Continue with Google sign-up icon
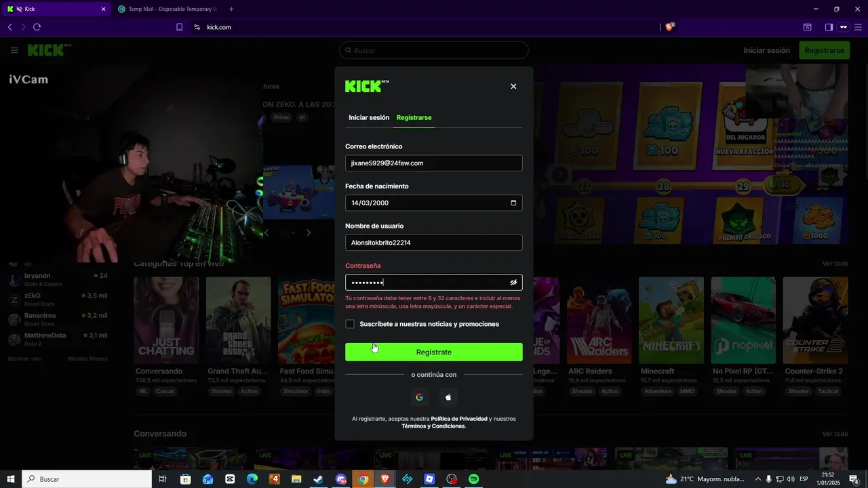The width and height of the screenshot is (868, 488). (419, 397)
